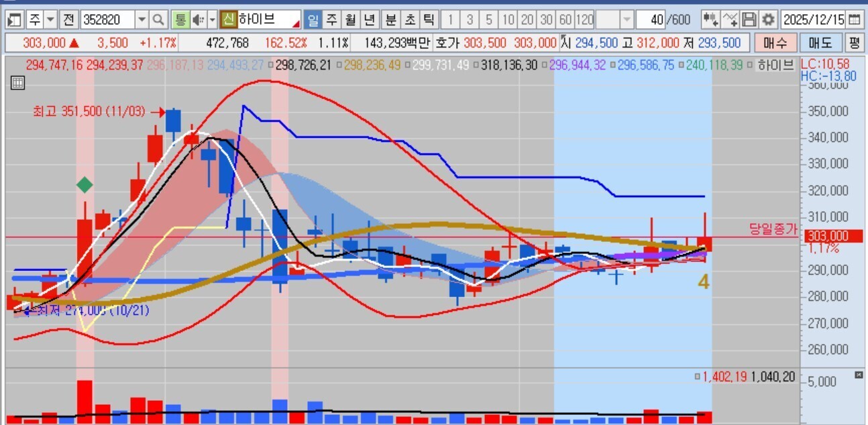The image size is (868, 425).
Task: Click the 143,293백만 trading value
Action: coord(397,44)
